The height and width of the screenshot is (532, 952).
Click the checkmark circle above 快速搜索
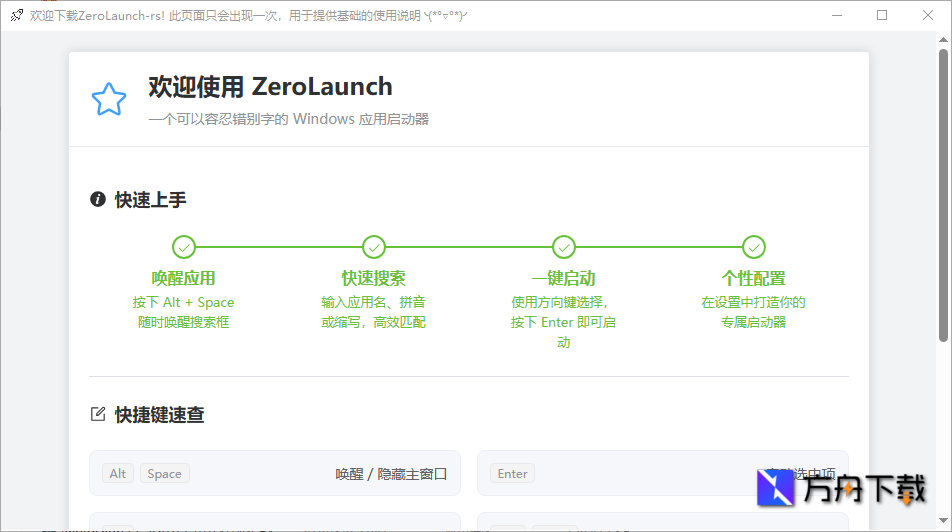pos(373,247)
